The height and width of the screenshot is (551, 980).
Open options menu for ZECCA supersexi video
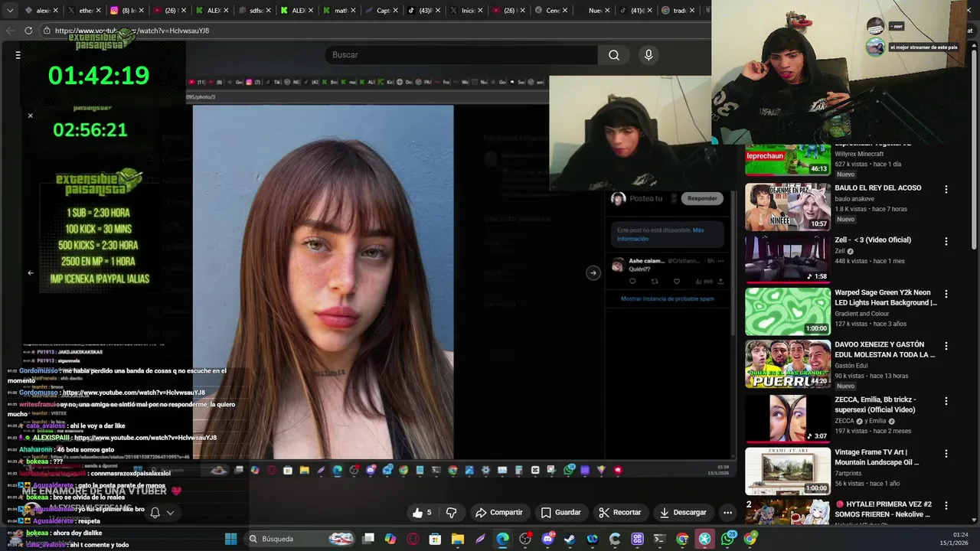[946, 400]
